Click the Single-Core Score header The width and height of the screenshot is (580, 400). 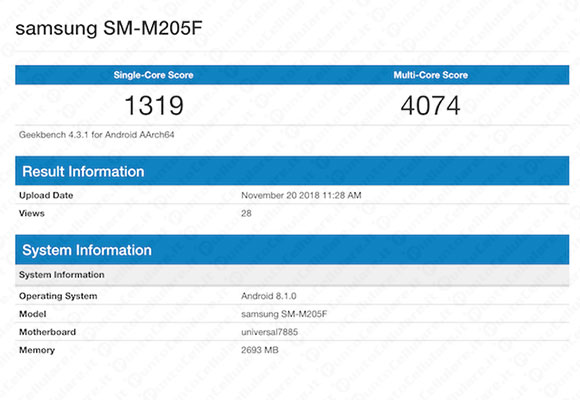(x=154, y=75)
